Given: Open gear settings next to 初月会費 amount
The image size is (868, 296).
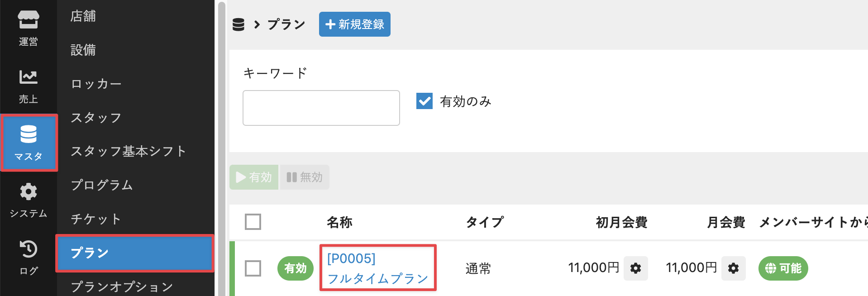Looking at the screenshot, I should click(635, 268).
